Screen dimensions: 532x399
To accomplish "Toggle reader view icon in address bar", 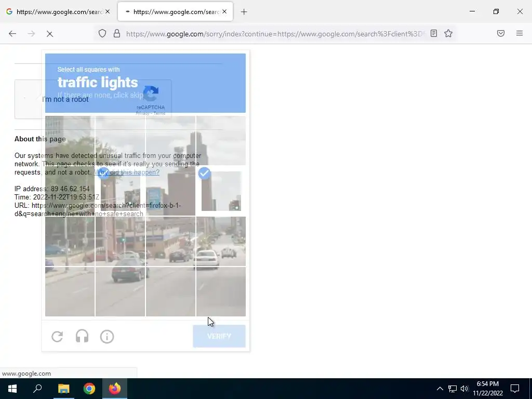I will [x=434, y=33].
